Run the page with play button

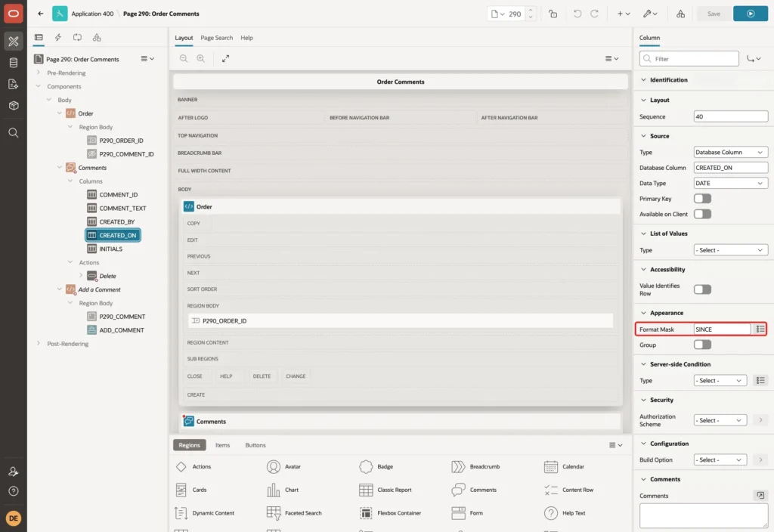point(751,14)
